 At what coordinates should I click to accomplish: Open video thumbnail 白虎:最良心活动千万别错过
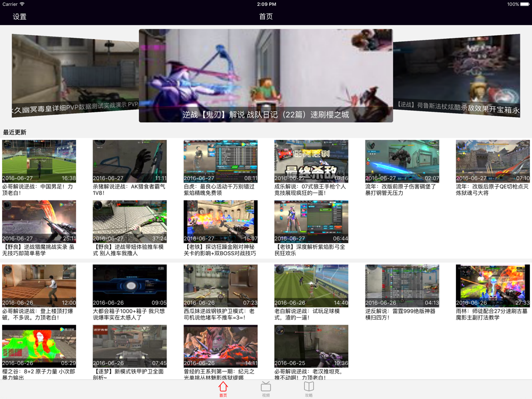tap(221, 161)
